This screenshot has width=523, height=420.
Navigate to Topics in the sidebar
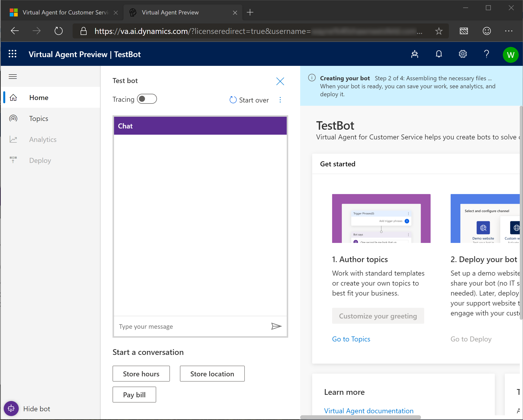39,118
